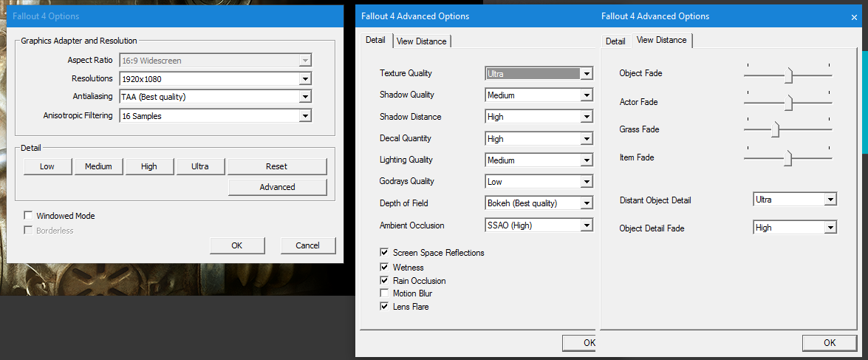This screenshot has width=868, height=360.
Task: Apply the High detail preset
Action: pos(149,166)
